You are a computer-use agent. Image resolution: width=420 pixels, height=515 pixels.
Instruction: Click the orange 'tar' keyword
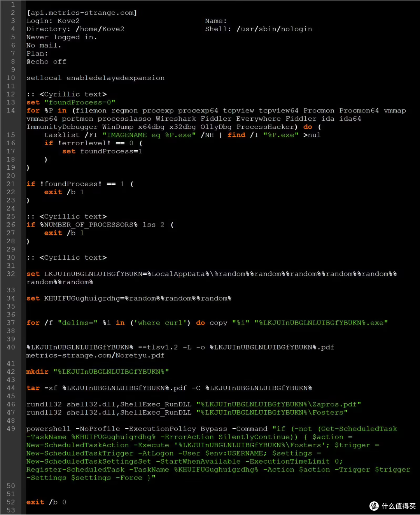(x=33, y=388)
